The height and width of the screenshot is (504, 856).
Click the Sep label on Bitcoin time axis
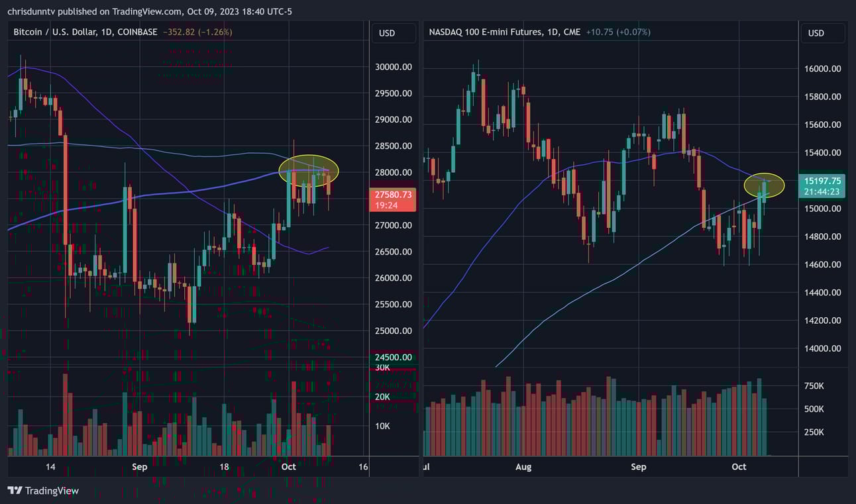point(139,467)
